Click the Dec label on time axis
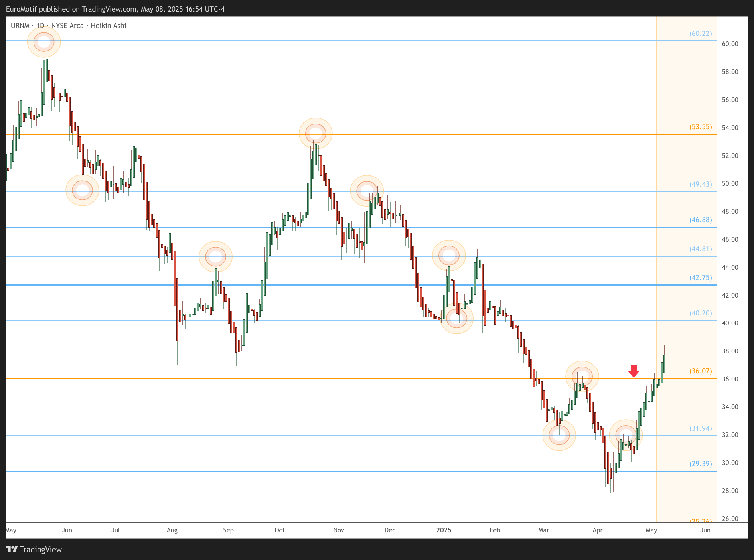This screenshot has width=754, height=560. click(x=390, y=530)
